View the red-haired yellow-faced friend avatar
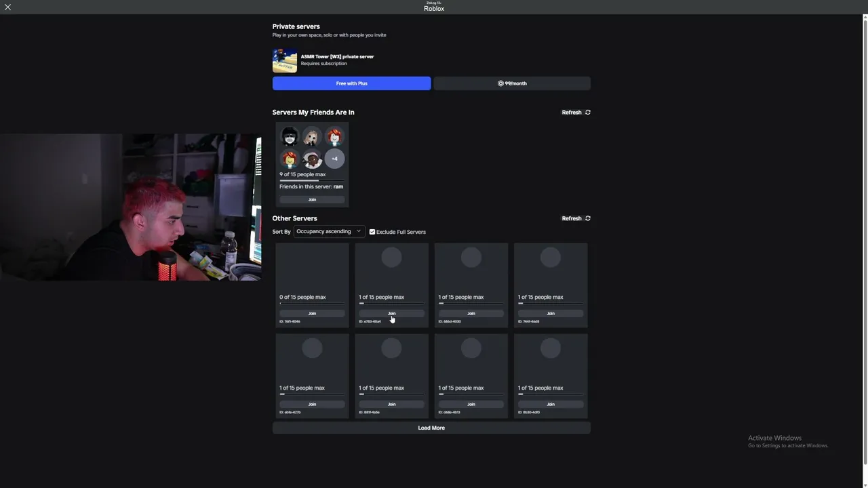The height and width of the screenshot is (488, 868). 290,159
